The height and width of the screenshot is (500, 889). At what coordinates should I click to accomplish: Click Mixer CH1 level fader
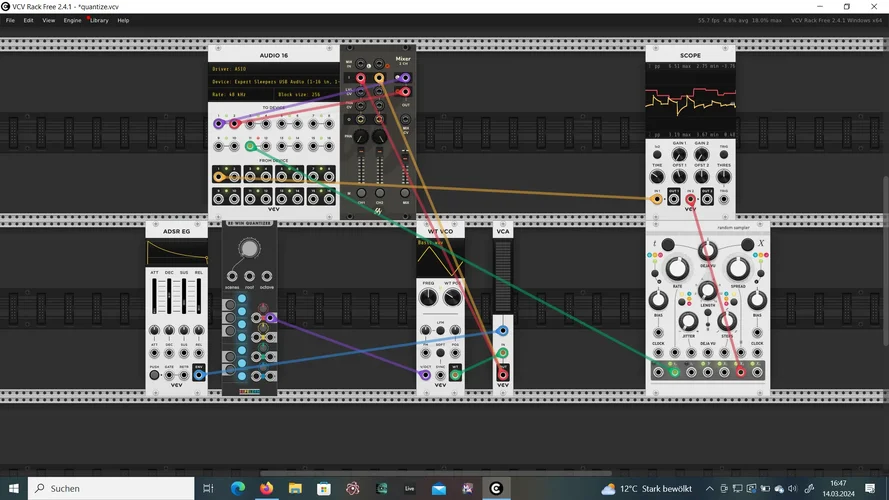pos(361,166)
